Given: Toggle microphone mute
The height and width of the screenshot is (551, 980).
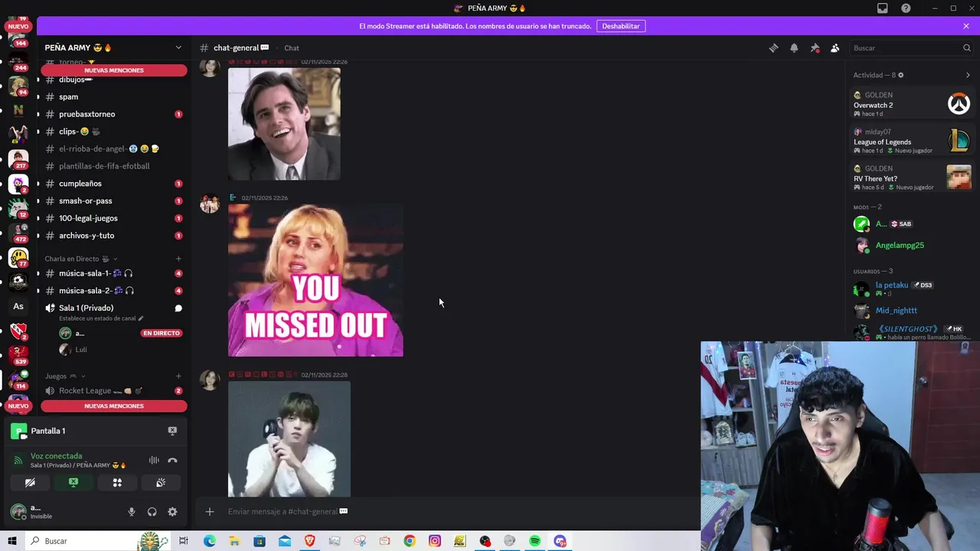Looking at the screenshot, I should (x=132, y=512).
